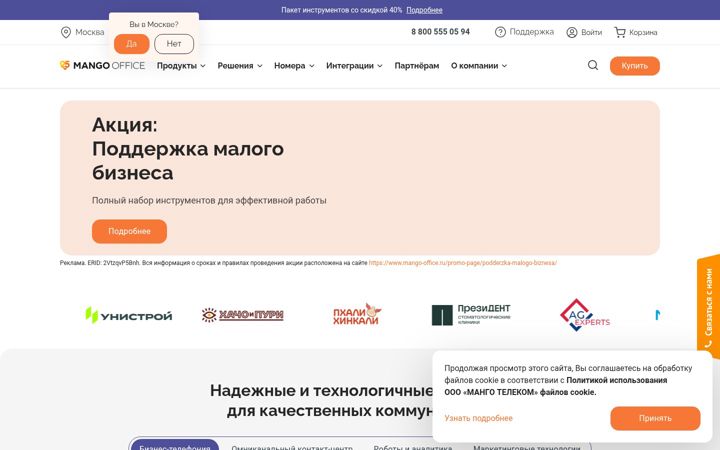Select the Роботы и аналитика tab
The height and width of the screenshot is (450, 720).
point(413,446)
